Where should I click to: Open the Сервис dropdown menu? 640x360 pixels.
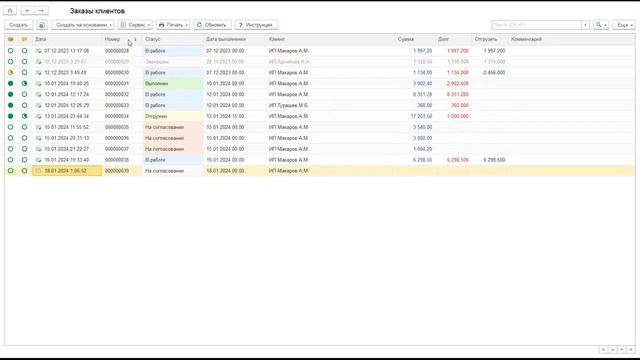coord(135,25)
